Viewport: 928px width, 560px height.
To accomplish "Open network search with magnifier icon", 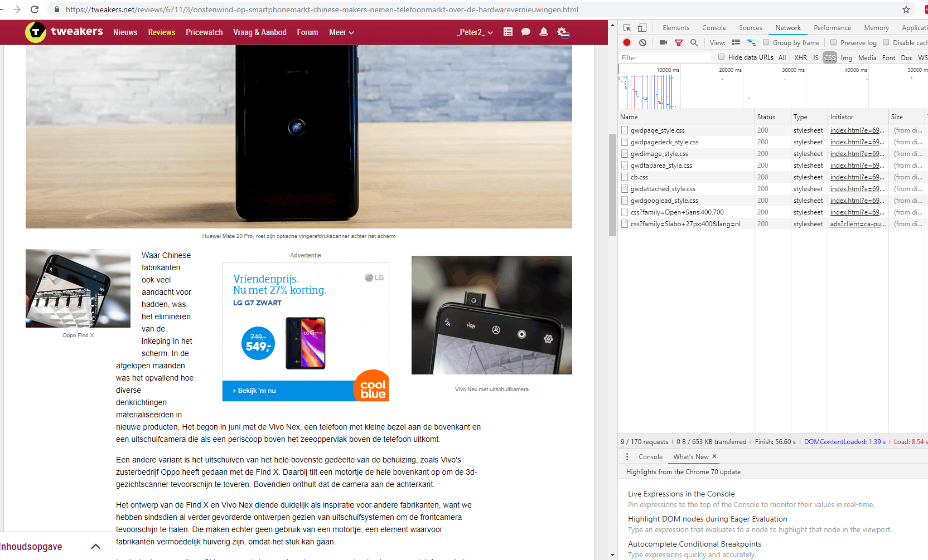I will (694, 42).
